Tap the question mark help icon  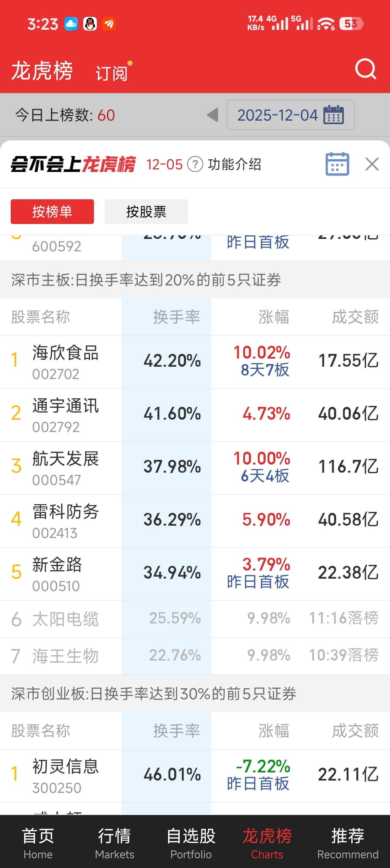[195, 164]
